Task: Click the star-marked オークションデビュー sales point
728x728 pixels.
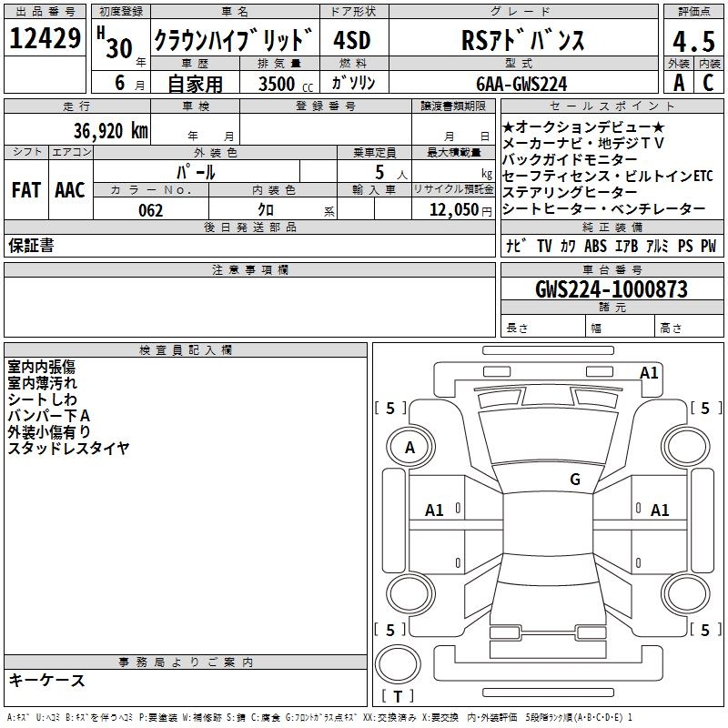Action: tap(583, 126)
